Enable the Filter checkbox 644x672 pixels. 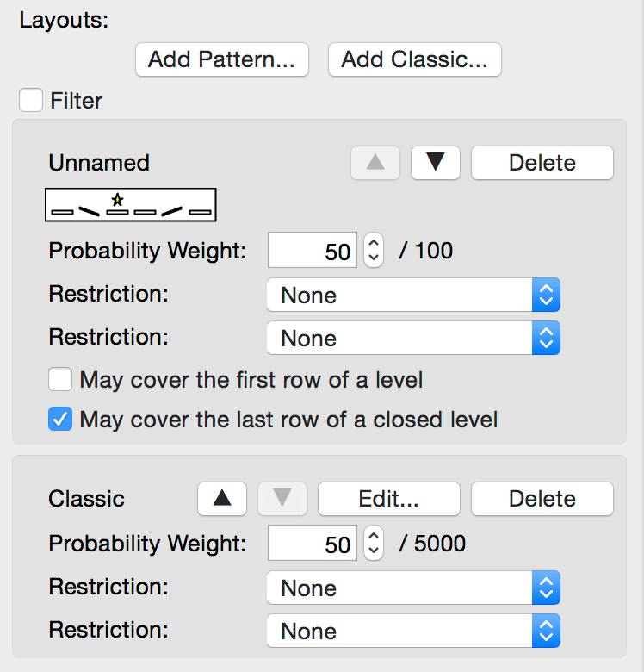(31, 100)
